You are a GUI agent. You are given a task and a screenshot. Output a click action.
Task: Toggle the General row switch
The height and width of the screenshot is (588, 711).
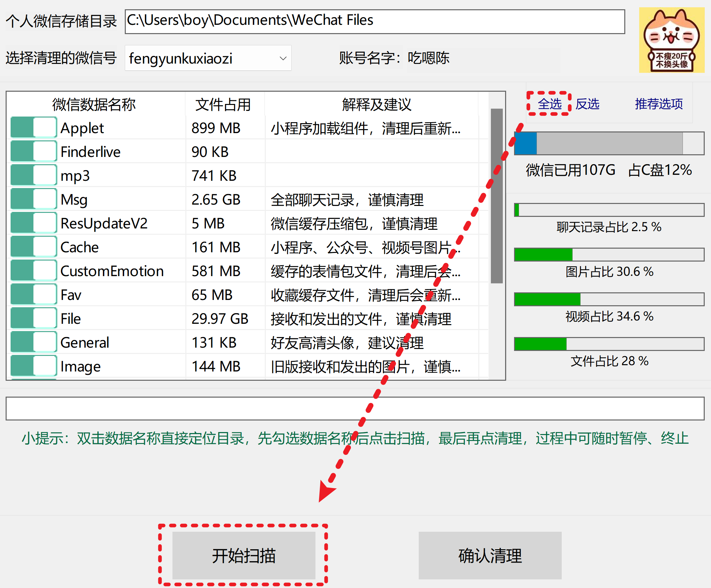[x=33, y=342]
